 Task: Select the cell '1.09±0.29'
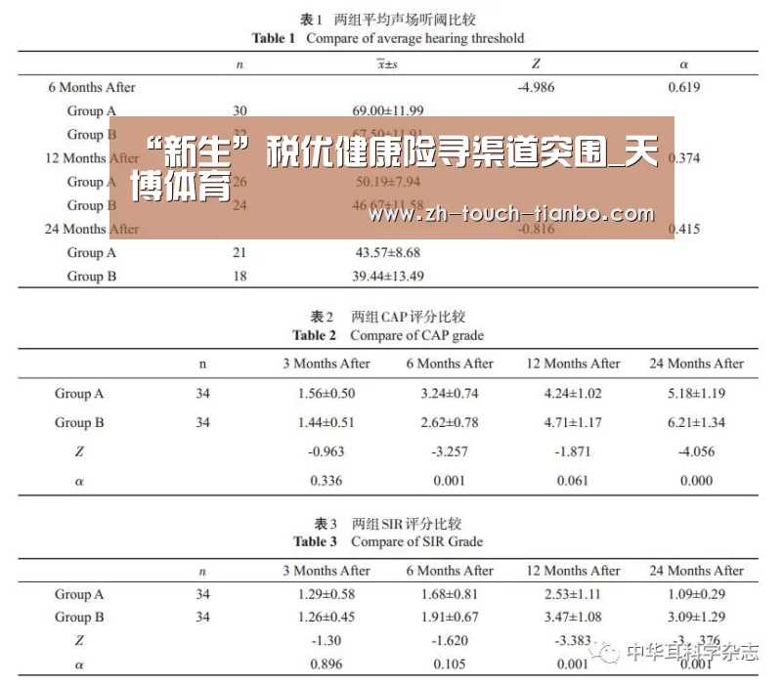coord(696,594)
